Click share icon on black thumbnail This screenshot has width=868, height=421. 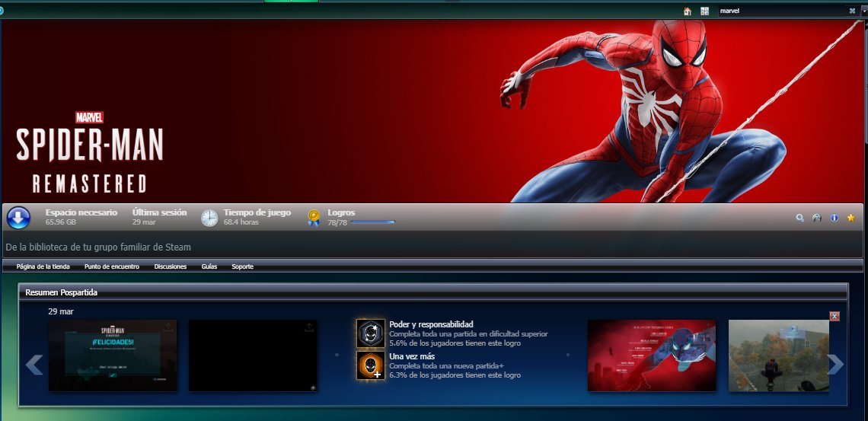(x=309, y=327)
